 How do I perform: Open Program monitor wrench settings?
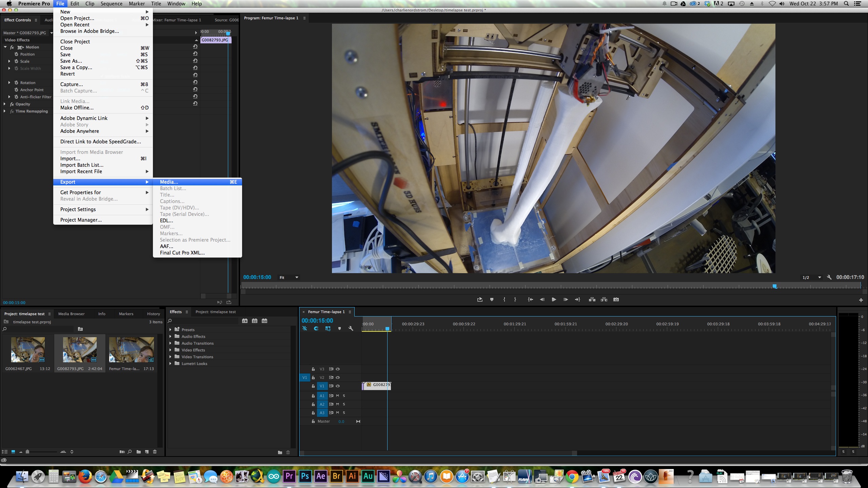point(829,277)
